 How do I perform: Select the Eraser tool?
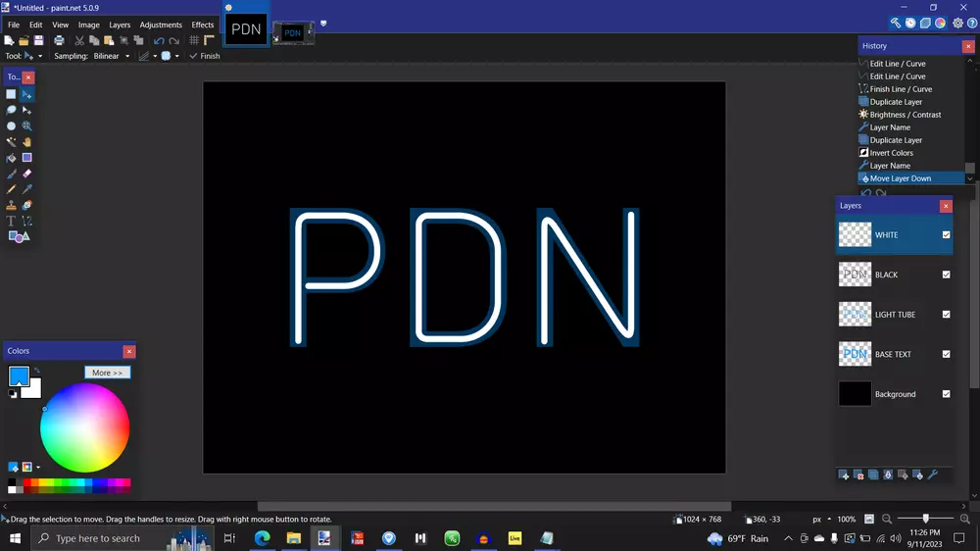pos(26,174)
